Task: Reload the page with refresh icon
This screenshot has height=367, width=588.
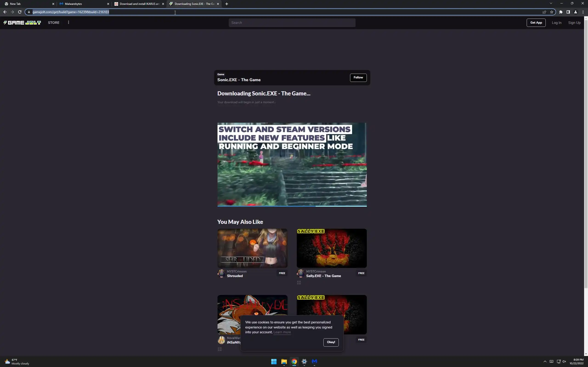Action: 20,12
